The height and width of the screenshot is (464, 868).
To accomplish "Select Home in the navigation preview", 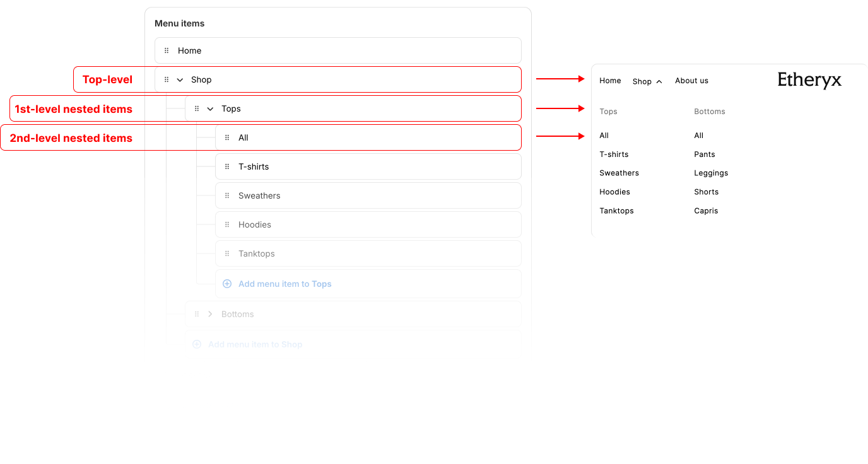I will click(x=610, y=81).
